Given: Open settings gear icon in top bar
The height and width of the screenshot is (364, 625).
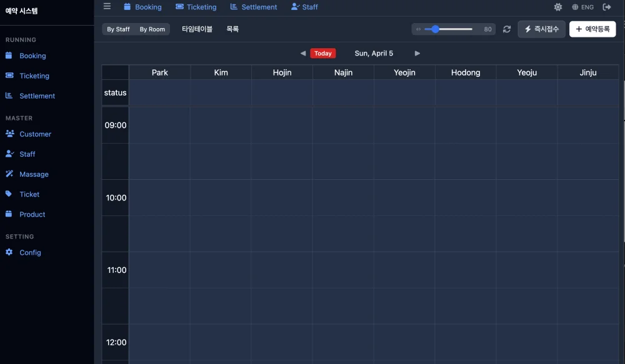Looking at the screenshot, I should (x=557, y=7).
